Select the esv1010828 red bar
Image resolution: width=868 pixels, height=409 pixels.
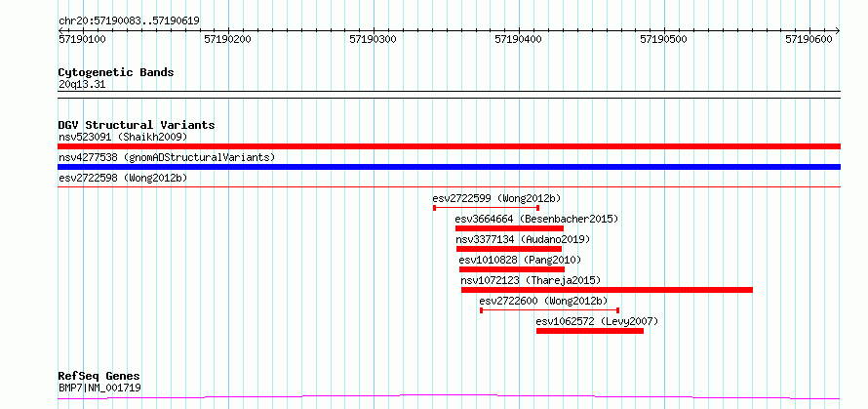click(x=511, y=269)
